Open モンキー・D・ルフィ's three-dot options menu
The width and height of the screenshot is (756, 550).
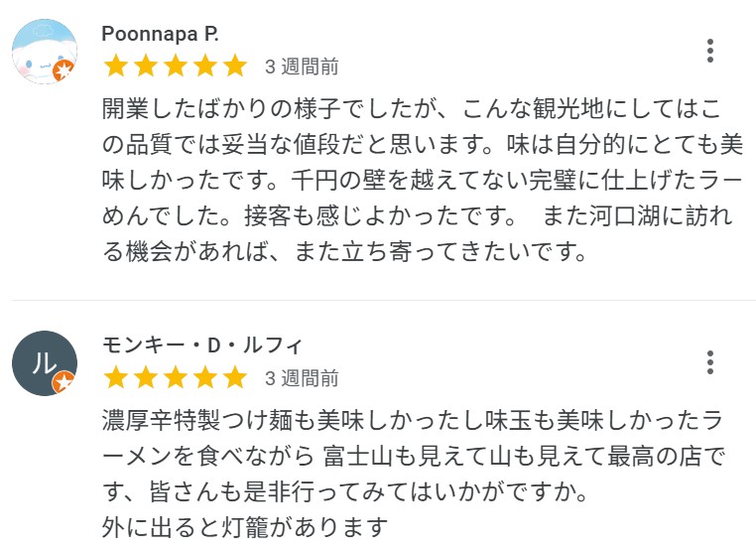[x=710, y=362]
